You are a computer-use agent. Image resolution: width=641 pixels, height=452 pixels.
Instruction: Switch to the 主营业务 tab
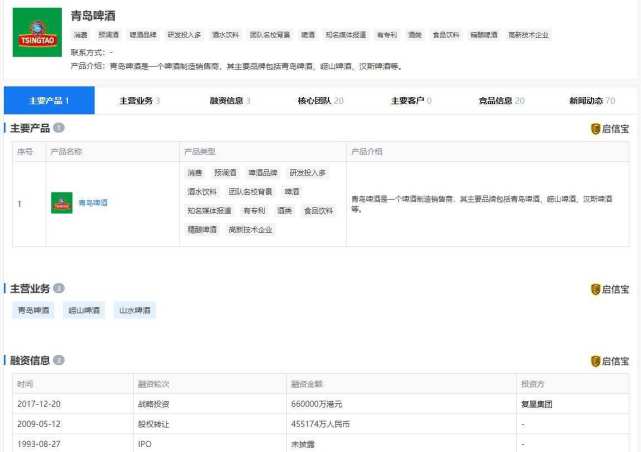click(139, 100)
